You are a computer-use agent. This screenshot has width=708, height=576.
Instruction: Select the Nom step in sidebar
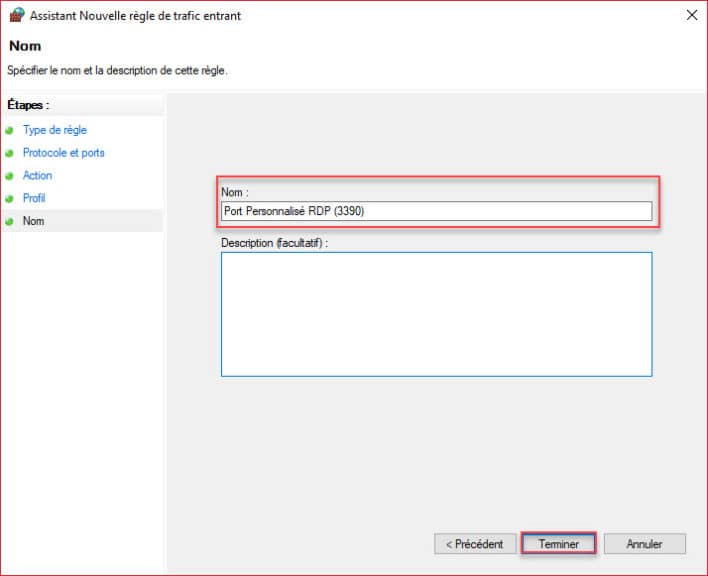tap(33, 221)
